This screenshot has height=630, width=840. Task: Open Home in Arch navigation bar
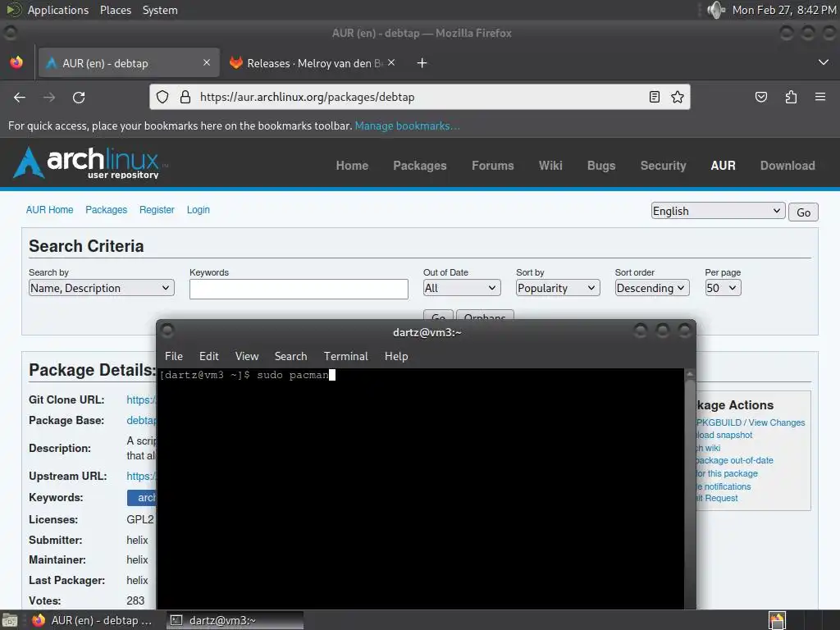coord(352,166)
